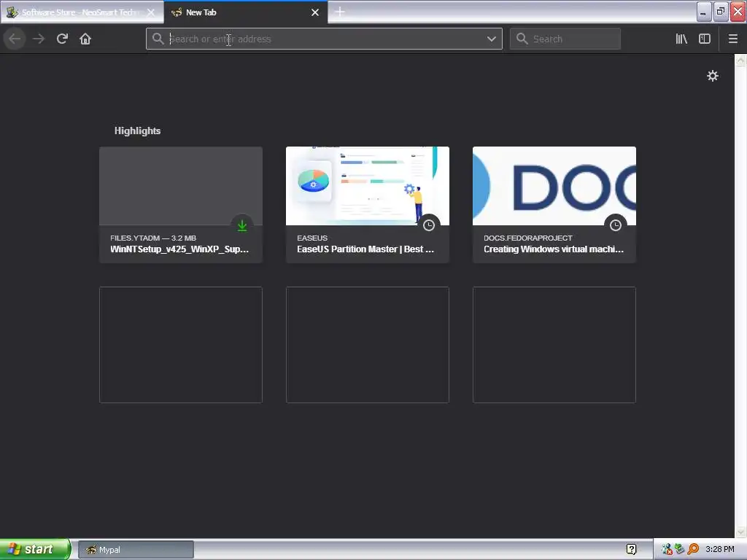The image size is (747, 560).
Task: Click the page scrollbar down arrow
Action: 740,532
